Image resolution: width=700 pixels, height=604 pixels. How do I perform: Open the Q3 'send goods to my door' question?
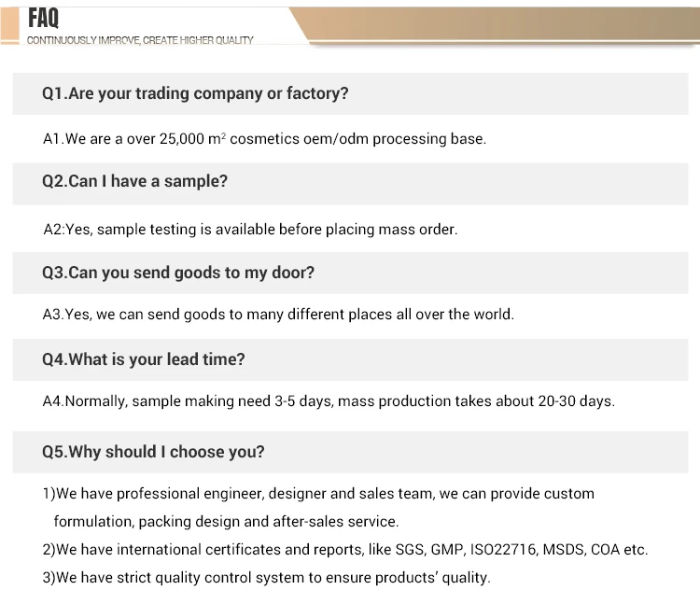[x=350, y=273]
